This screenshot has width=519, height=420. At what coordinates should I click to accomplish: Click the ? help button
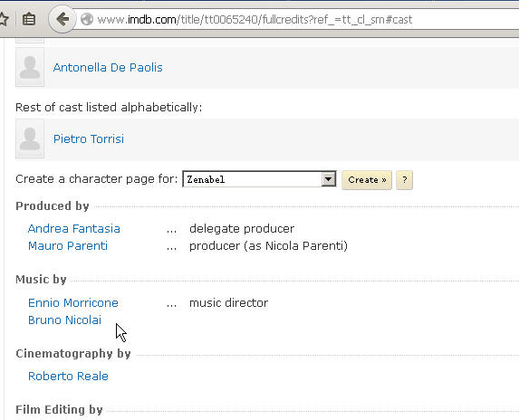point(405,180)
